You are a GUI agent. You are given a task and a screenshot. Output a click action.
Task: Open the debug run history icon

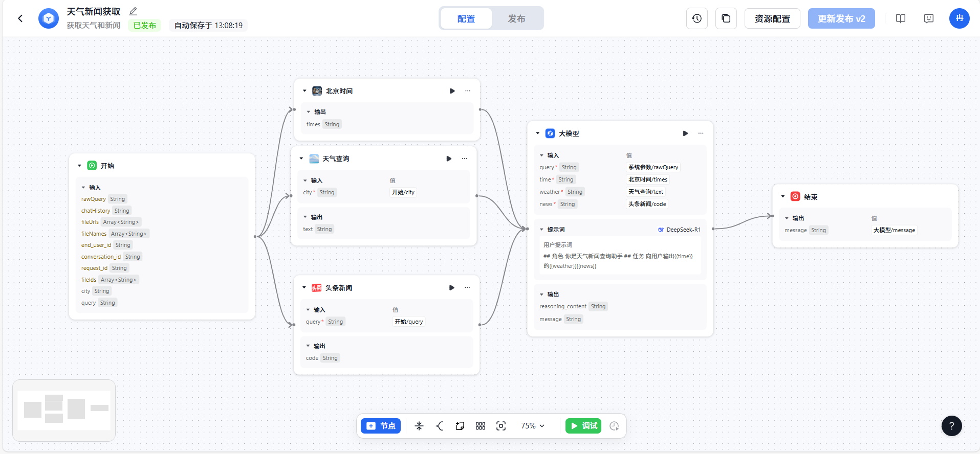coord(614,426)
